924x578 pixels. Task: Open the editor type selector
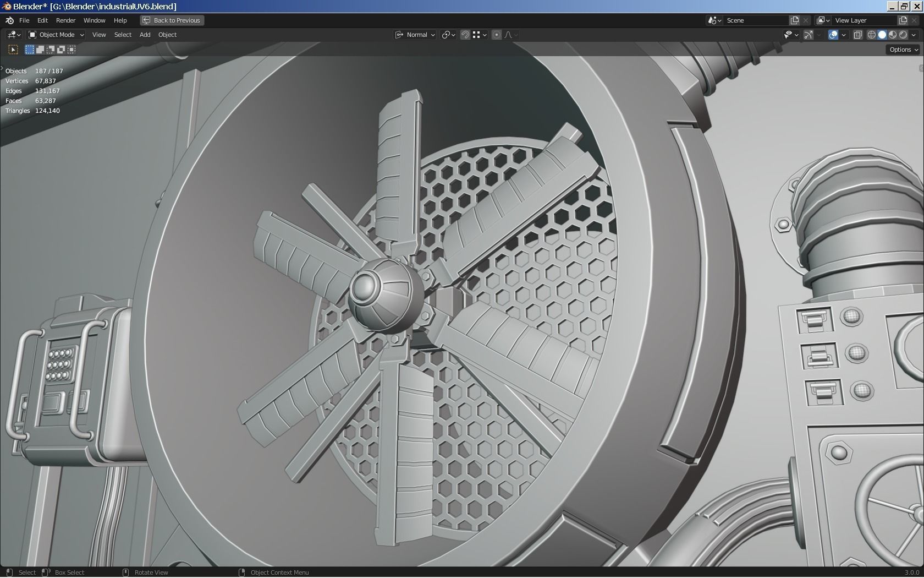[14, 35]
